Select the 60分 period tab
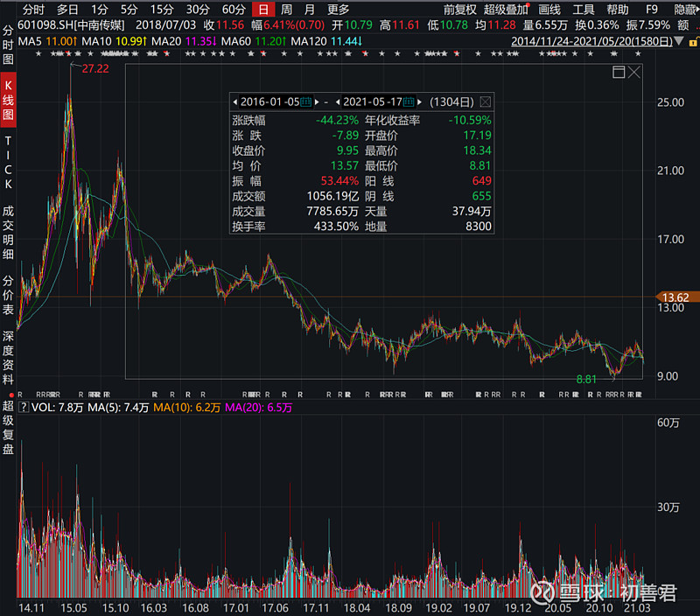Image resolution: width=700 pixels, height=616 pixels. click(234, 10)
